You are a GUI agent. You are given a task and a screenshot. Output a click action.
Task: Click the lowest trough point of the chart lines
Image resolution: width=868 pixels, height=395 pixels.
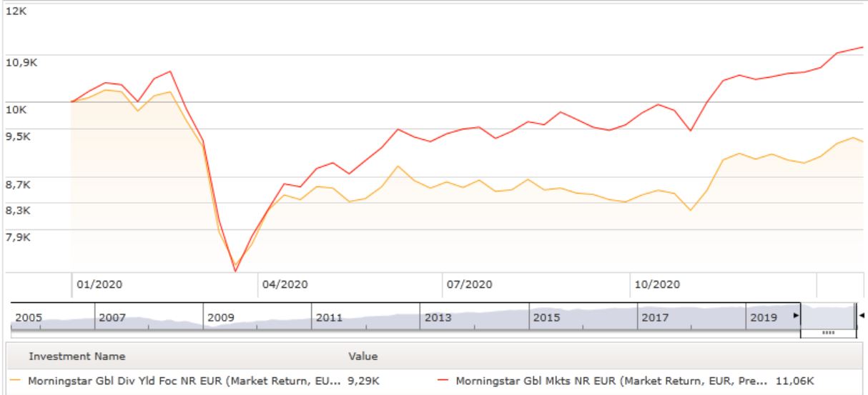click(235, 270)
